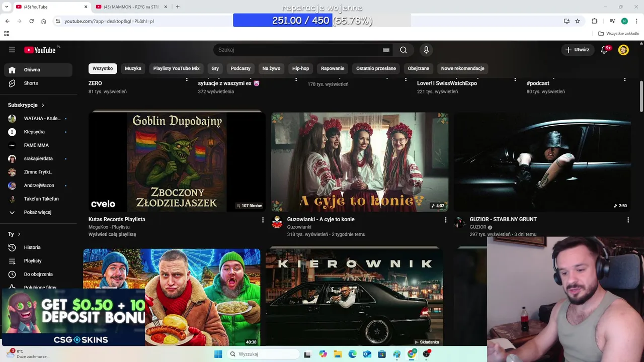Open Chrome tab search dropdown arrow

7,7
